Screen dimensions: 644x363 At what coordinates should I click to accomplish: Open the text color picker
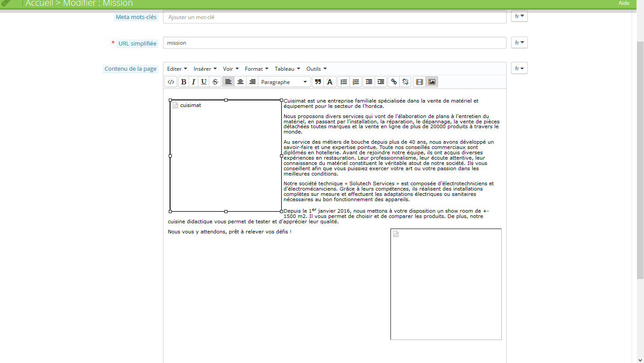tap(330, 82)
